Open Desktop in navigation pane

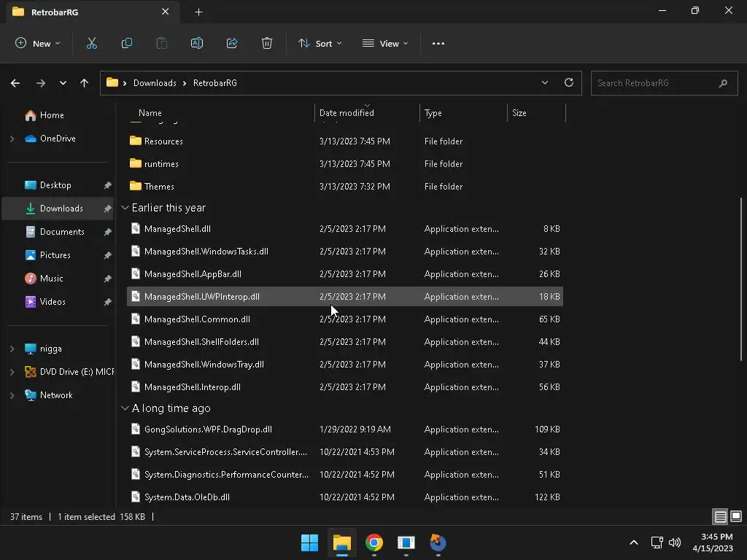[57, 185]
